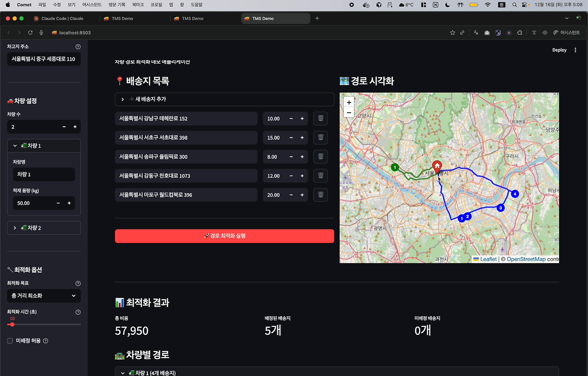Decrease 적재 용량 (kg) with minus
This screenshot has height=376, width=588.
(58, 203)
